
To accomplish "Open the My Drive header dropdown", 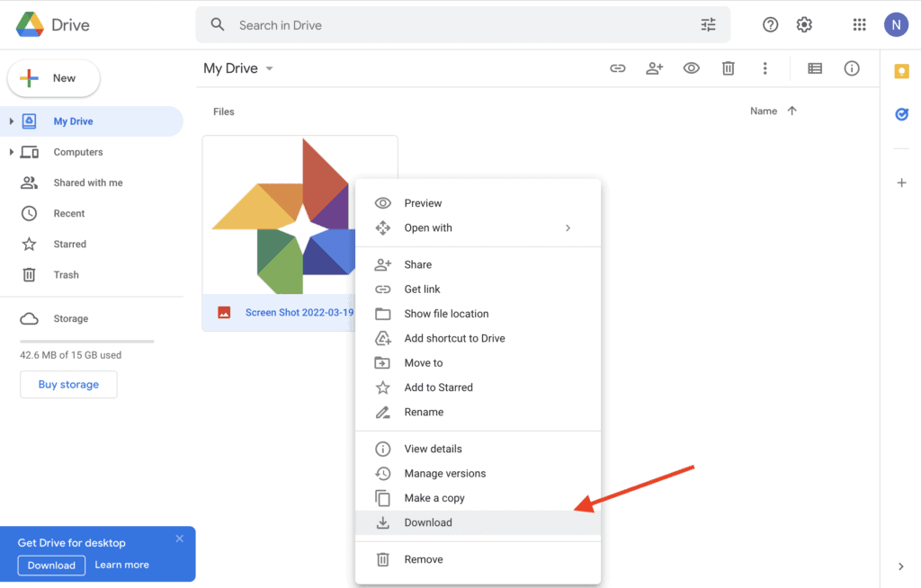I will (237, 68).
